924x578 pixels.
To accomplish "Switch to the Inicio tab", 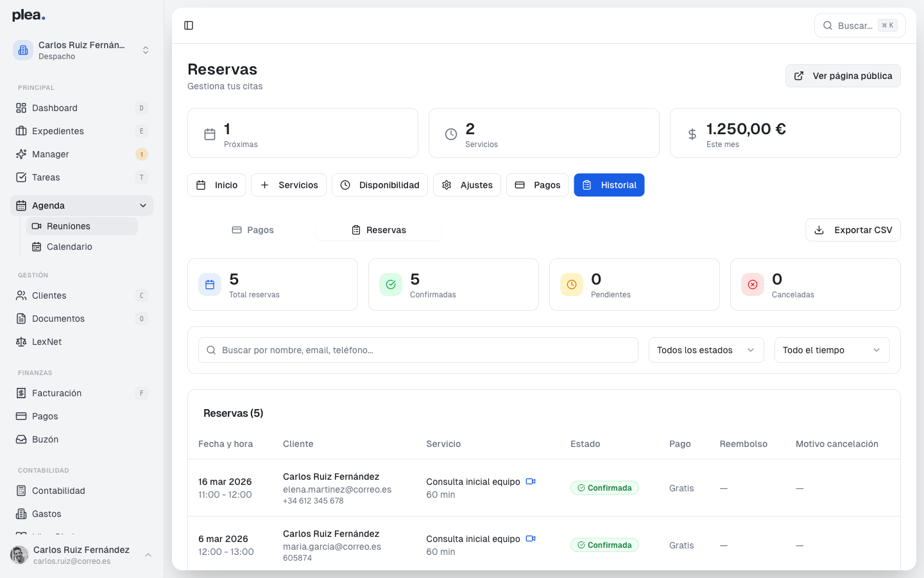I will click(217, 185).
